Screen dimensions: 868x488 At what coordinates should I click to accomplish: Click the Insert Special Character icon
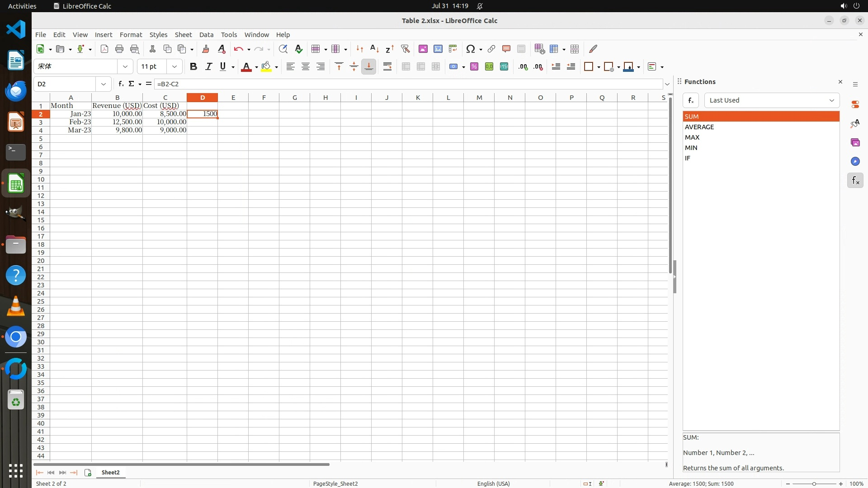click(x=470, y=49)
